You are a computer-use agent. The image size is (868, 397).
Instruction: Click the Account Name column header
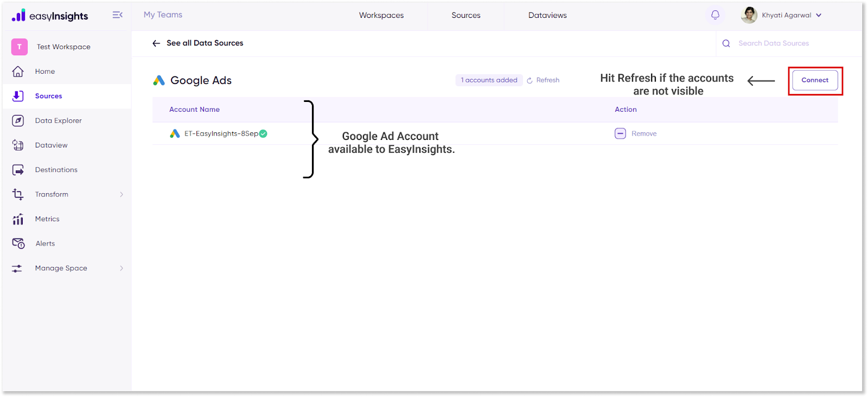pos(194,110)
